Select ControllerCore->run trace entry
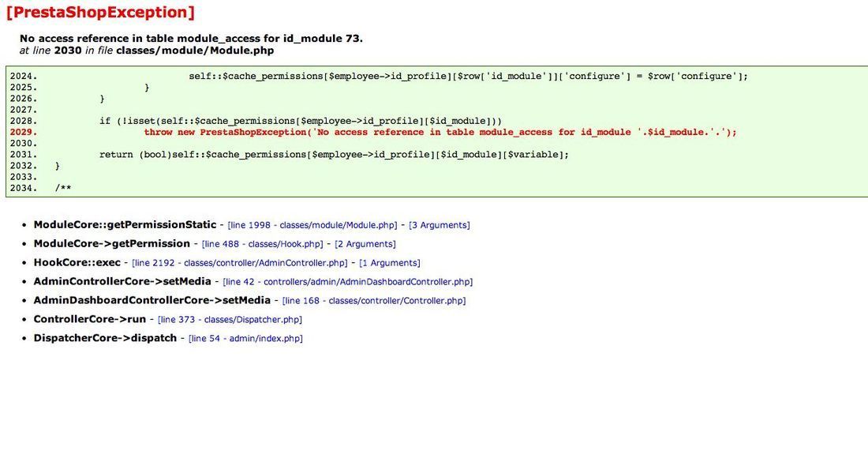 pos(90,318)
